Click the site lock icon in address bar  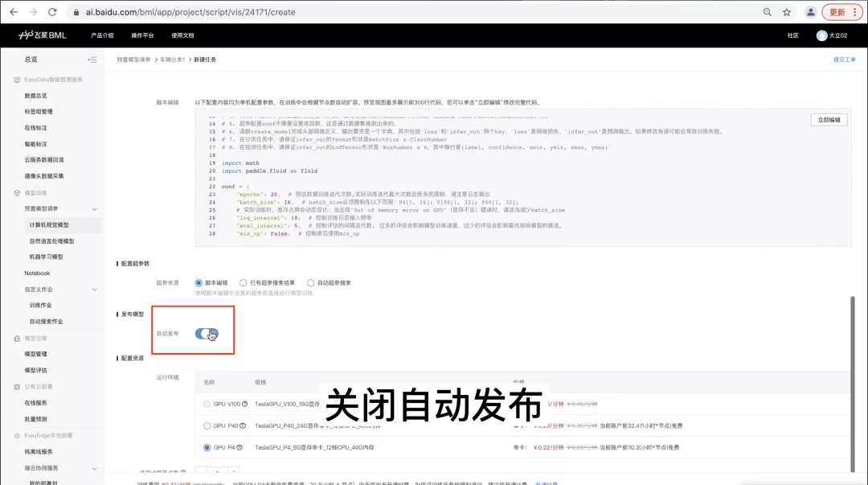pyautogui.click(x=76, y=12)
